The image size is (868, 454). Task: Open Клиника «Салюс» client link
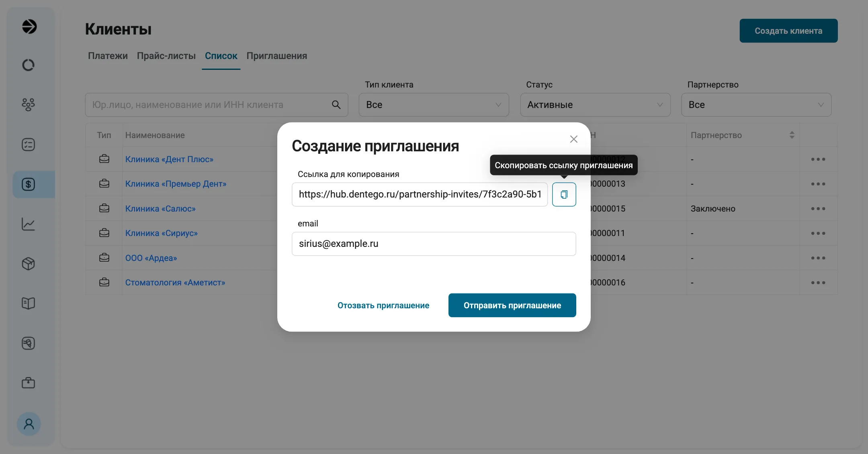(160, 209)
